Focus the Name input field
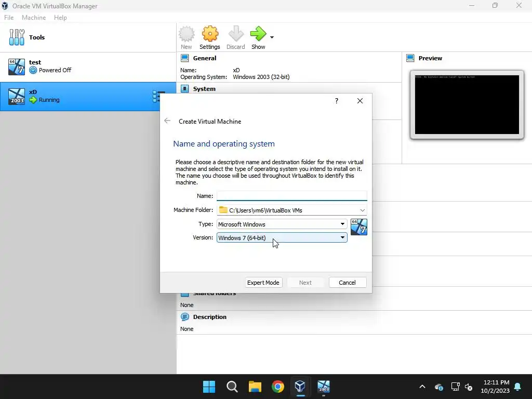The image size is (532, 399). pos(292,196)
